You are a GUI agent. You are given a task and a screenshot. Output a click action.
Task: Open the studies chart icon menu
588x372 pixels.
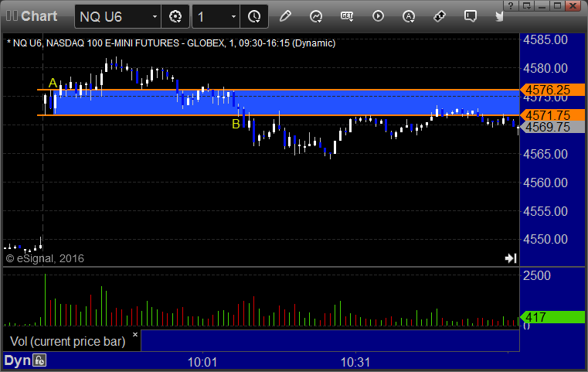[x=316, y=16]
